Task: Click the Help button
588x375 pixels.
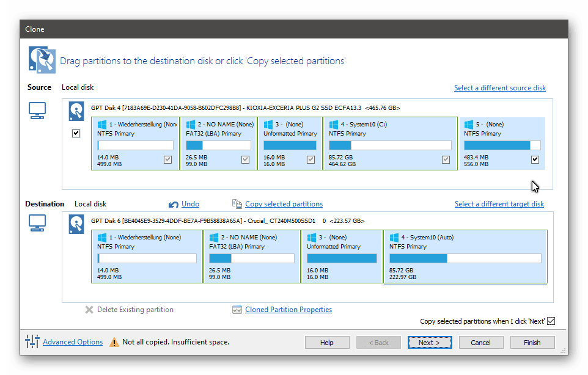Action: point(327,343)
